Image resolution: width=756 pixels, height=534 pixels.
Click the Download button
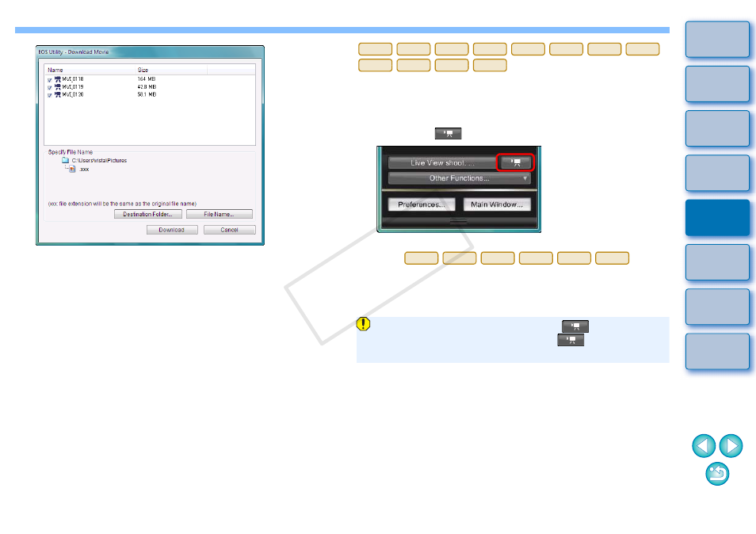coord(172,230)
